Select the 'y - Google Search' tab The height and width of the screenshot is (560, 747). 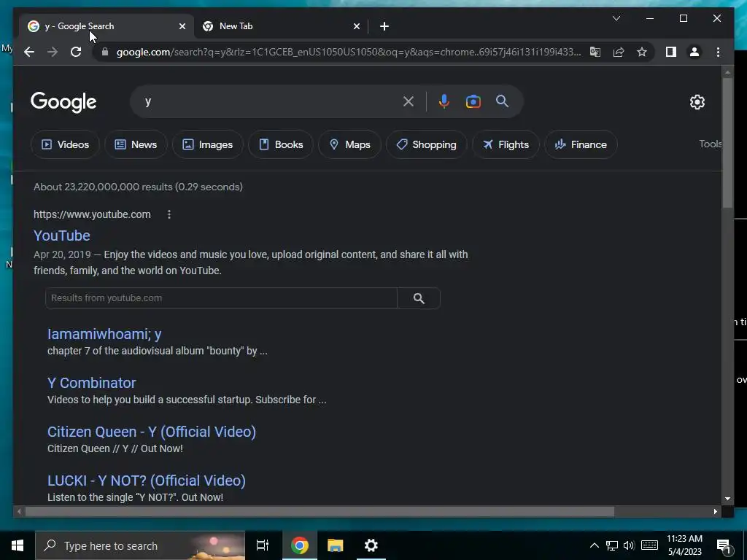tap(107, 26)
